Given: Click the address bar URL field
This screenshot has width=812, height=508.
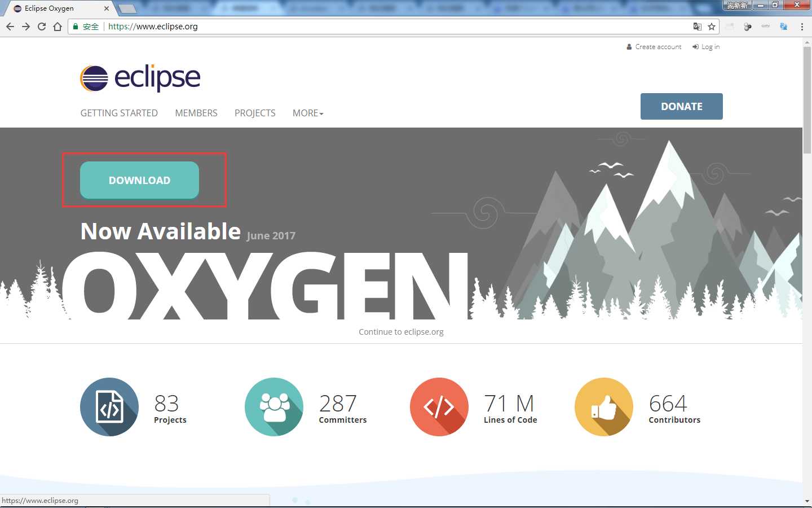Looking at the screenshot, I should pyautogui.click(x=395, y=27).
